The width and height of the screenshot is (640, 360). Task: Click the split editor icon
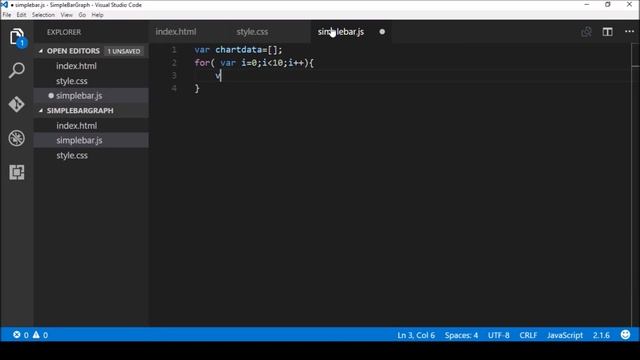[607, 32]
